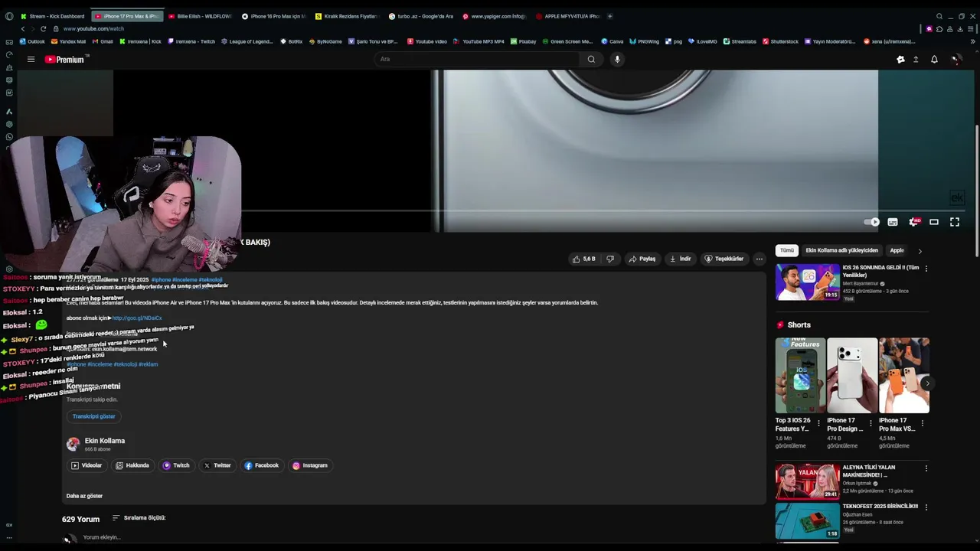This screenshot has height=551, width=980.
Task: Click the page vertical scrollbar
Action: point(976,191)
